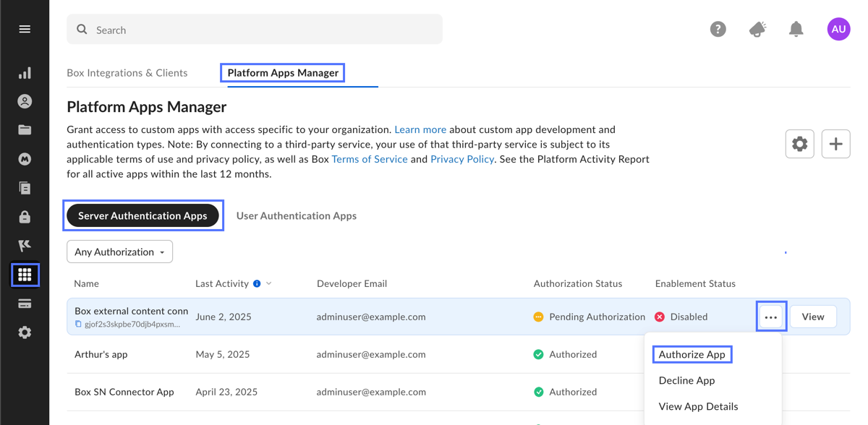Open Users & Groups sidebar icon
The height and width of the screenshot is (425, 868).
[25, 101]
